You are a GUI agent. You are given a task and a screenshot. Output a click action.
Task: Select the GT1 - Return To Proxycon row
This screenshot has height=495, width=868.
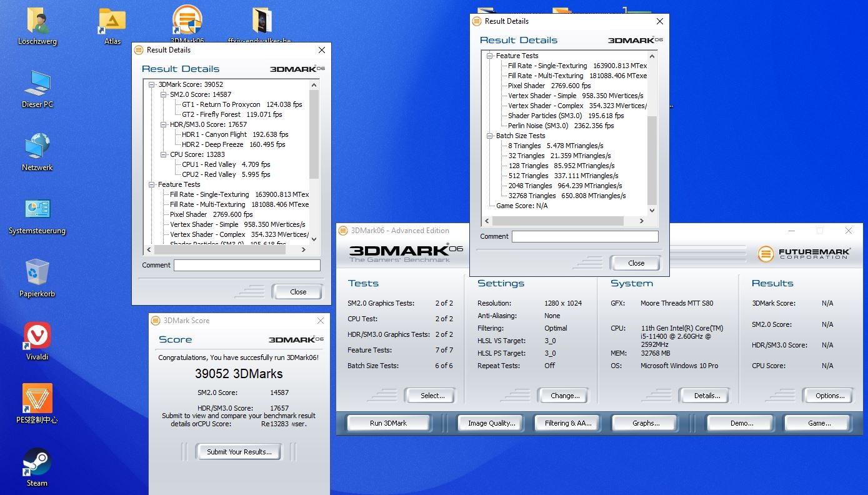coord(242,104)
